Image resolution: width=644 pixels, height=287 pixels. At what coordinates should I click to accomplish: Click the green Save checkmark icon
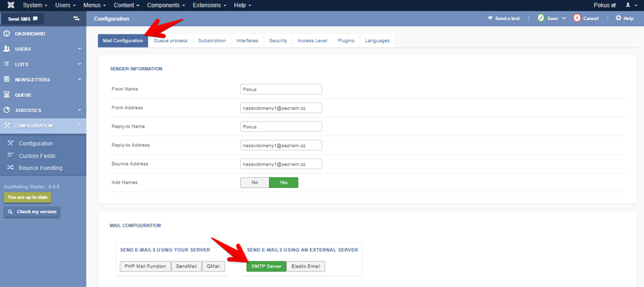tap(541, 19)
